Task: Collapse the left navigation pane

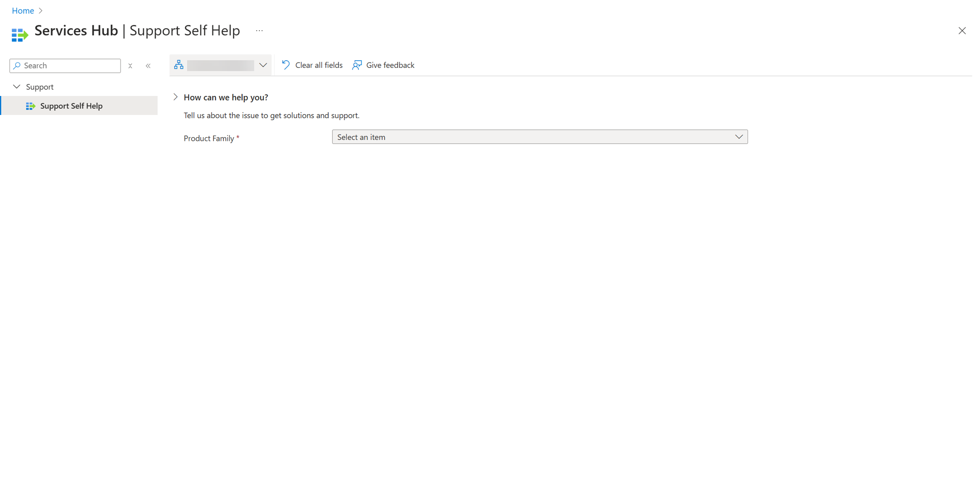Action: click(x=148, y=66)
